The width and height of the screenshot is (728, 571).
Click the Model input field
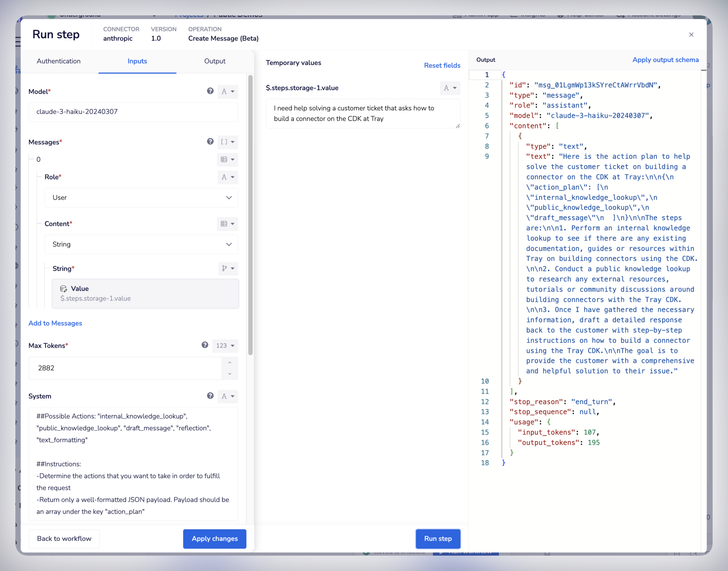[133, 112]
